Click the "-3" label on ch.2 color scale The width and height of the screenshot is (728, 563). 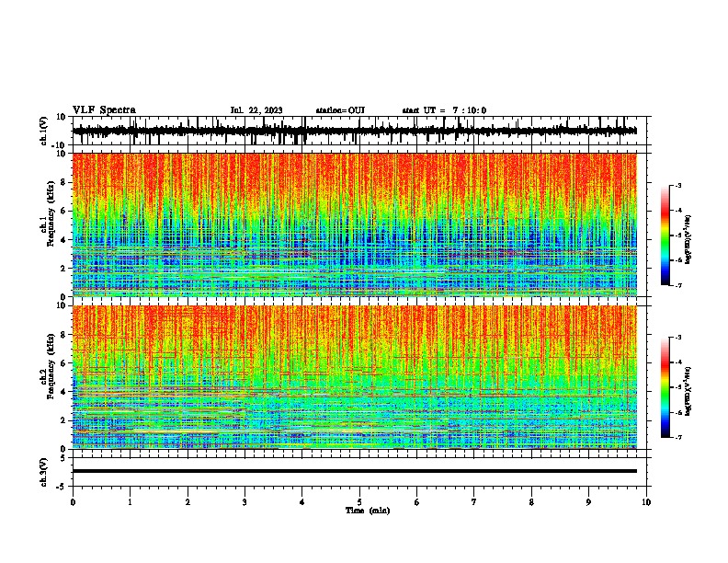click(x=677, y=338)
